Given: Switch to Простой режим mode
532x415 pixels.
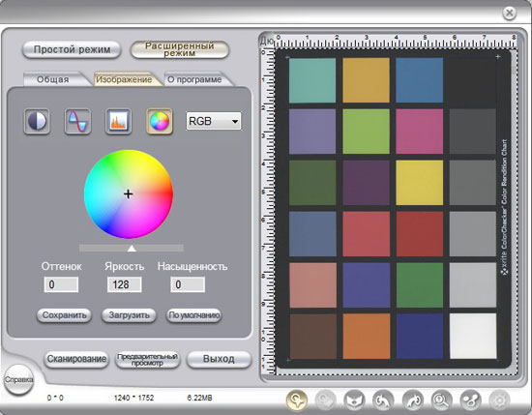Looking at the screenshot, I should coord(72,49).
